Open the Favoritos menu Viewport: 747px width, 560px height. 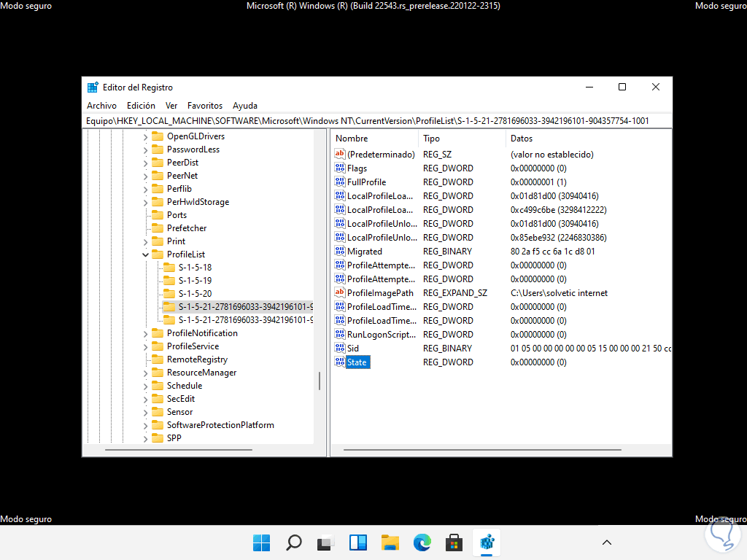tap(205, 106)
